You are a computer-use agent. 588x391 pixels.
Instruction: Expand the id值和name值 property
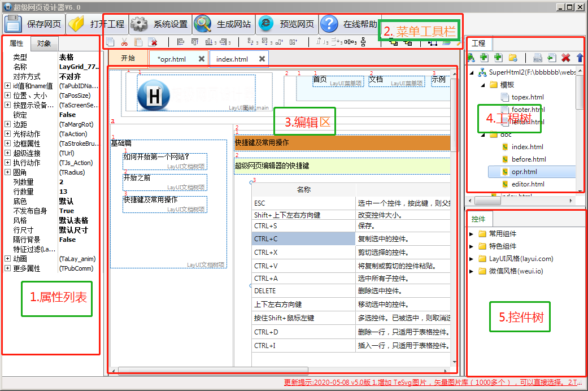[7, 86]
